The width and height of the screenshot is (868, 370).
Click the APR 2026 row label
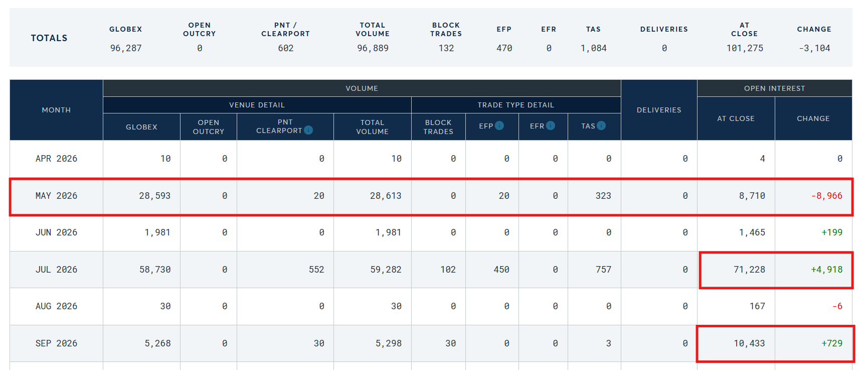point(56,159)
